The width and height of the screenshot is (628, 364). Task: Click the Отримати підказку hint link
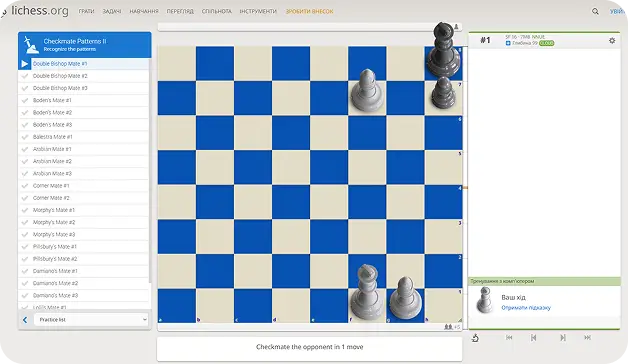pos(526,308)
